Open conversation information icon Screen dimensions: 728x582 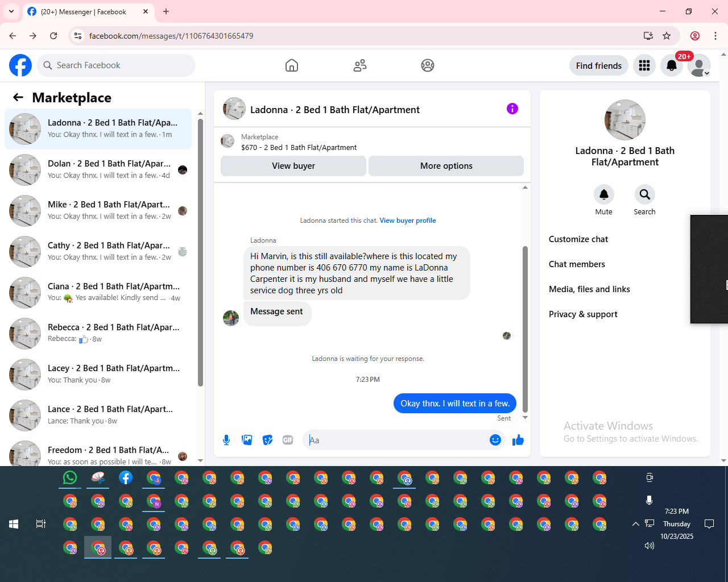(x=512, y=109)
